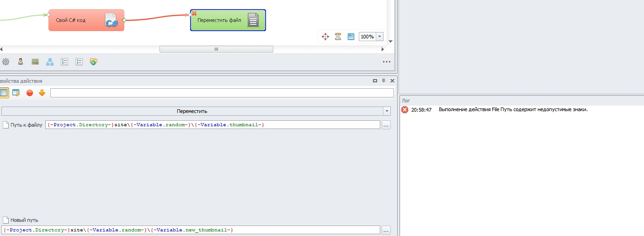Click the center-view crosshair icon
644x236 pixels.
[325, 37]
